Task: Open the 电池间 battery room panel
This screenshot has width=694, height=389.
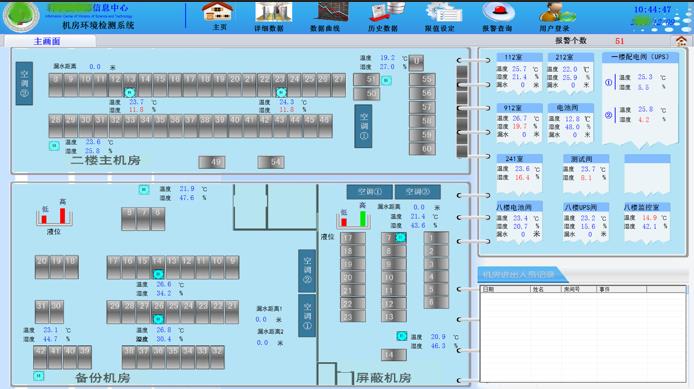Action: pos(570,123)
